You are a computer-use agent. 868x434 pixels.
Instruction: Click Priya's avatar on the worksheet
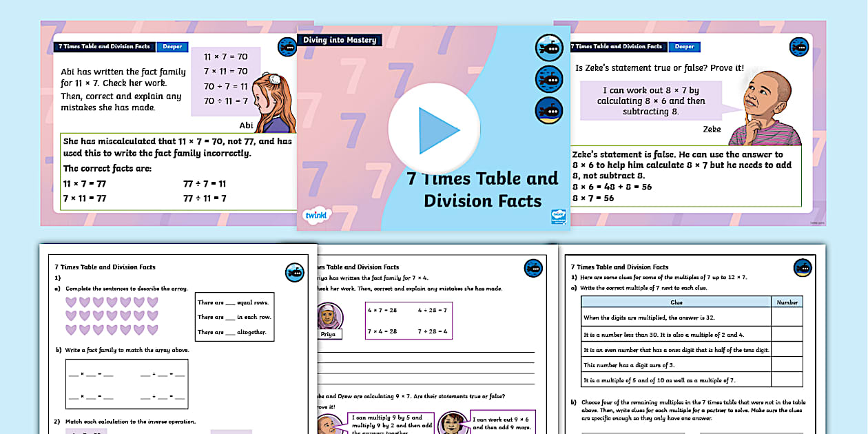click(x=327, y=318)
